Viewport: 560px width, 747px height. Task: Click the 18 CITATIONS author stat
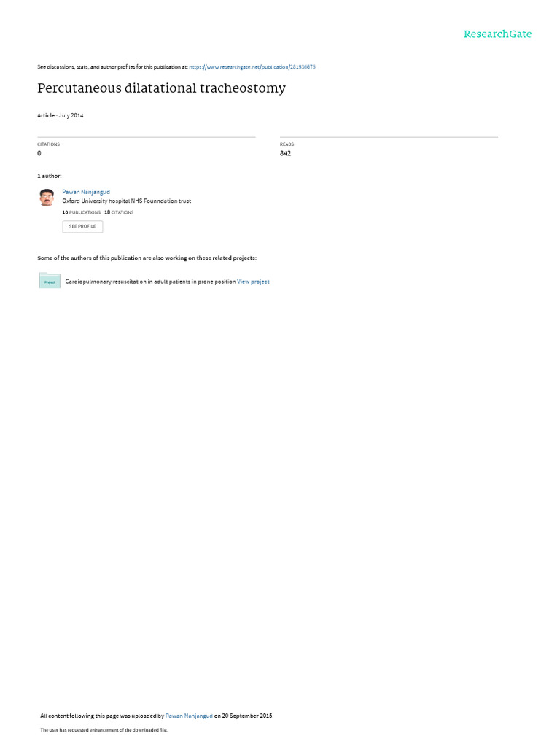(119, 212)
